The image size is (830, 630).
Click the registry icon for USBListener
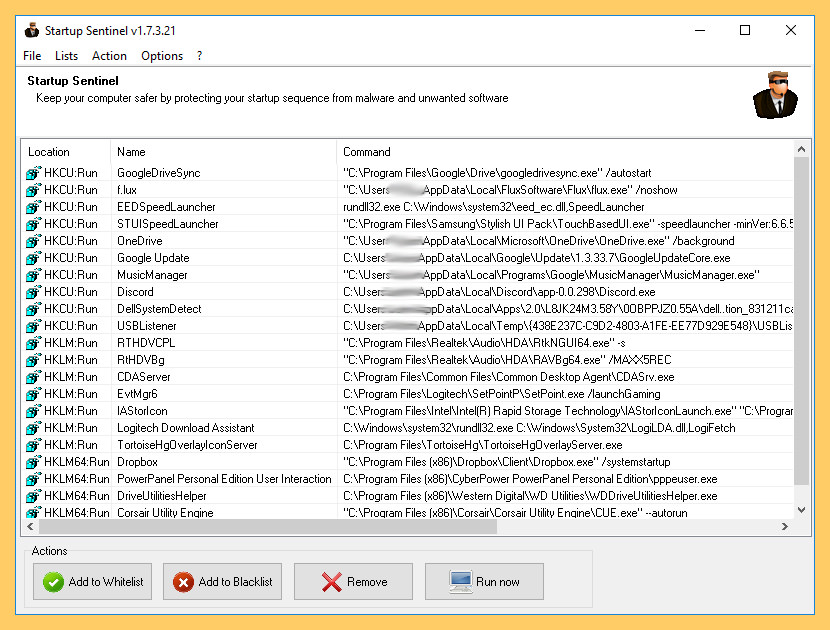[x=33, y=326]
